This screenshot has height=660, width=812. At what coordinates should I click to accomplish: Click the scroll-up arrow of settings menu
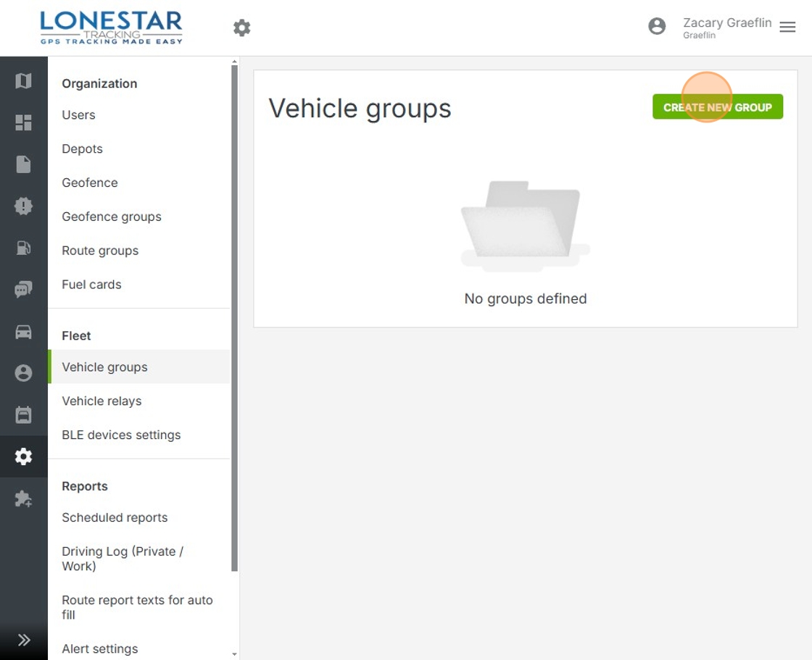235,61
